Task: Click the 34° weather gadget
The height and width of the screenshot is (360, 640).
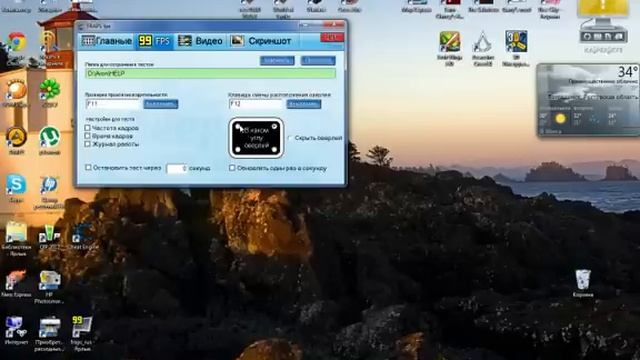Action: click(x=589, y=100)
